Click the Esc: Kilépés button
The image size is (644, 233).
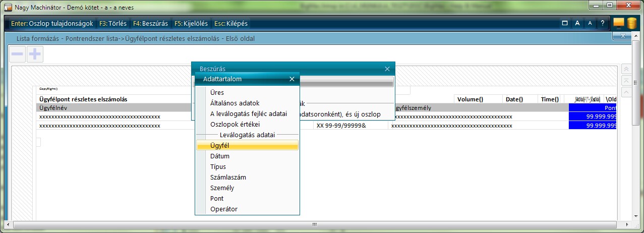230,23
